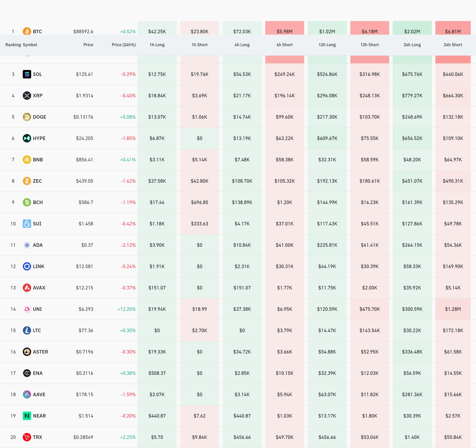
Task: Sort by 24h Short column header
Action: pos(453,45)
